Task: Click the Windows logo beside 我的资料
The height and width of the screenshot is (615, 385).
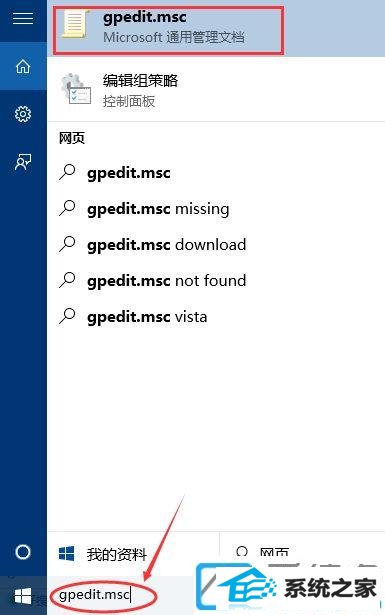Action: pos(66,553)
